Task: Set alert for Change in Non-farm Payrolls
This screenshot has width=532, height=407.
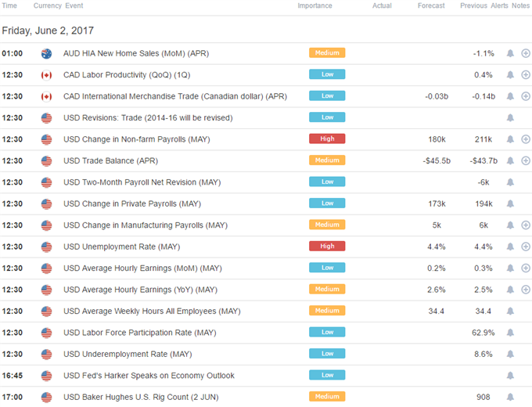Action: (x=510, y=139)
